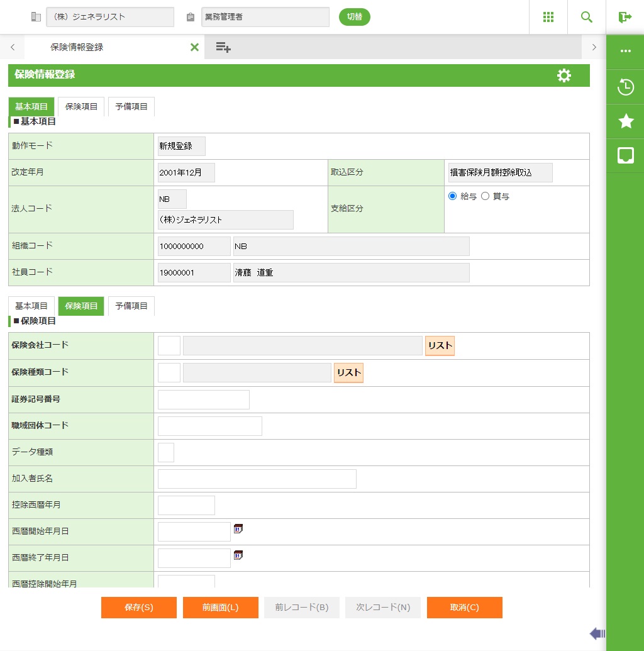Click the add new tab icon
644x651 pixels.
223,47
